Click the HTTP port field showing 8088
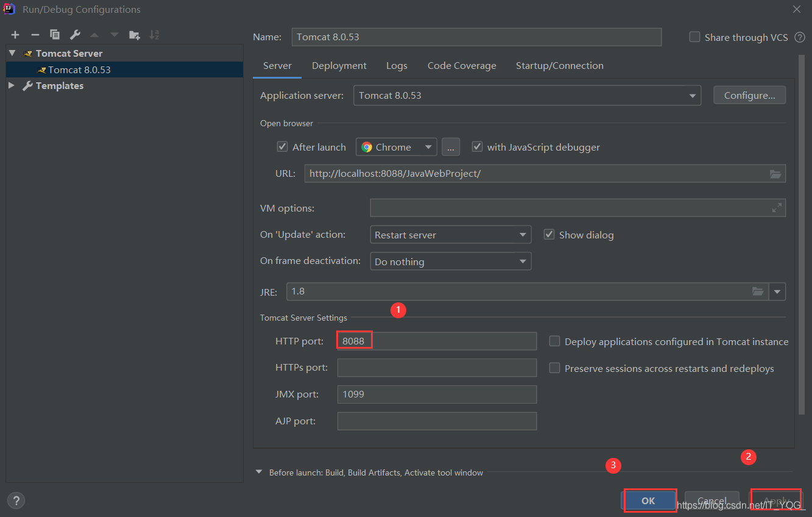Image resolution: width=812 pixels, height=517 pixels. (437, 341)
